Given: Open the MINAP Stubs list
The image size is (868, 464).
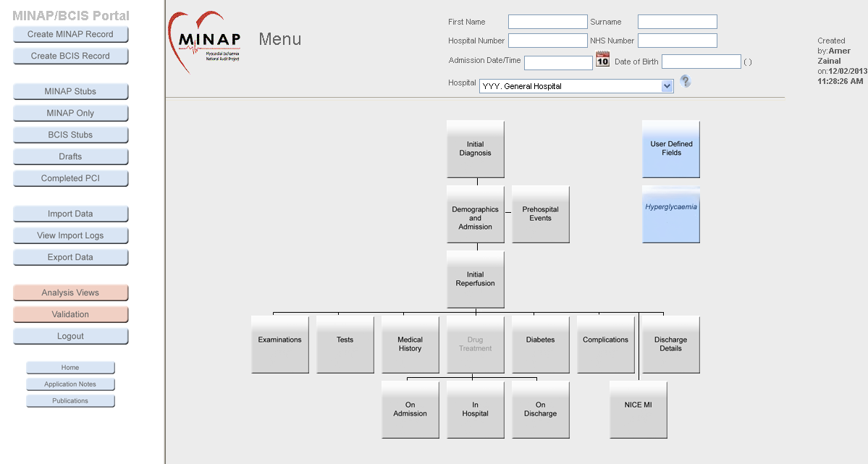Looking at the screenshot, I should (70, 92).
